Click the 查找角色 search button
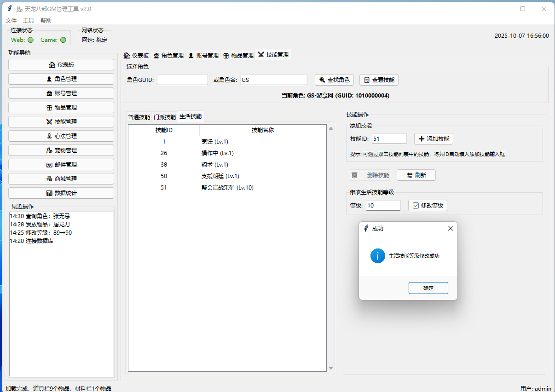This screenshot has width=555, height=392. (334, 80)
